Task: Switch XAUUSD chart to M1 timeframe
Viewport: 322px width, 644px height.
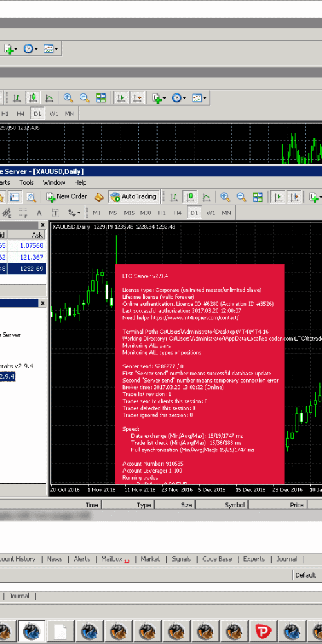Action: (97, 213)
